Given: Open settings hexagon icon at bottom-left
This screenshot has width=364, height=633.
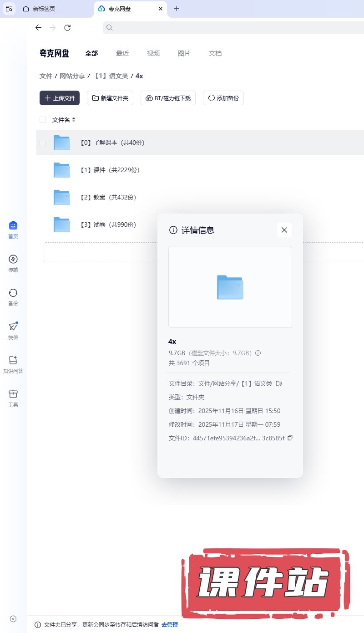Looking at the screenshot, I should click(13, 618).
